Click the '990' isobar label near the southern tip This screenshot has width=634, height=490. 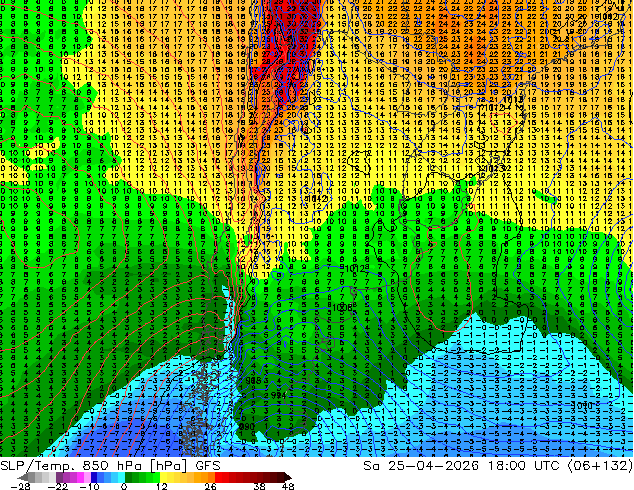(247, 427)
